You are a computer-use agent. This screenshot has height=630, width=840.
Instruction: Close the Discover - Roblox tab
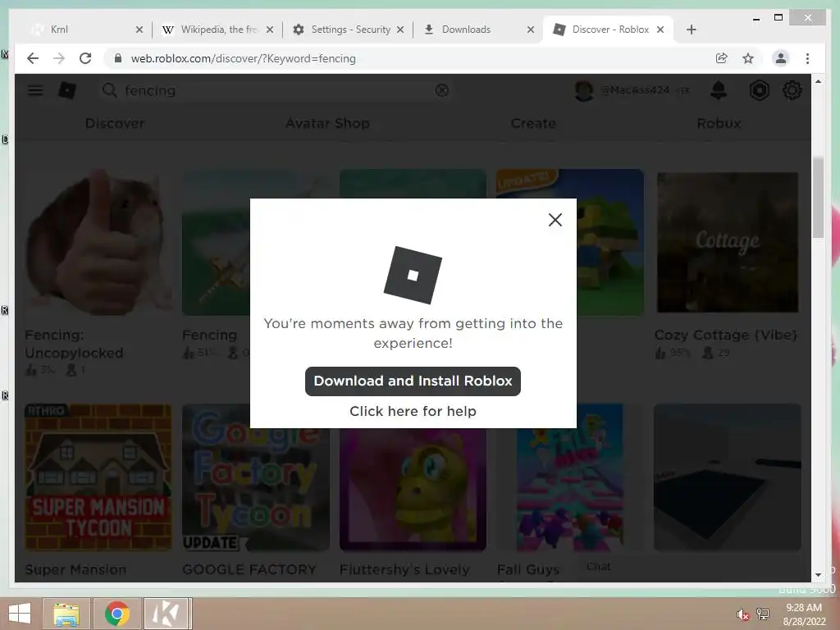tap(660, 30)
